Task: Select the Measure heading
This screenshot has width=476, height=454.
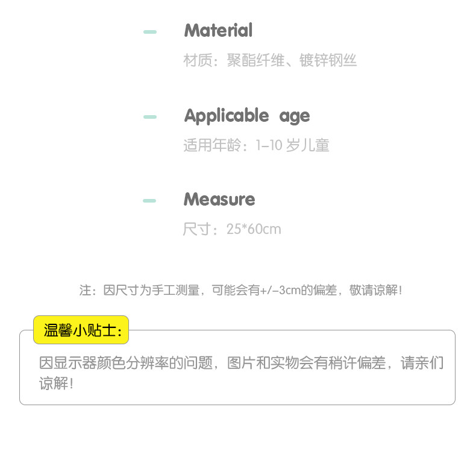Action: coord(219,199)
